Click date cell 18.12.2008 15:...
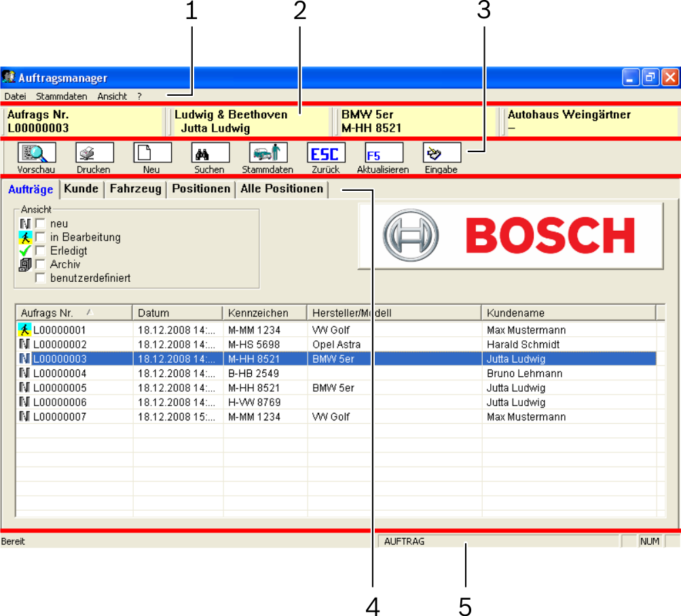 [177, 416]
